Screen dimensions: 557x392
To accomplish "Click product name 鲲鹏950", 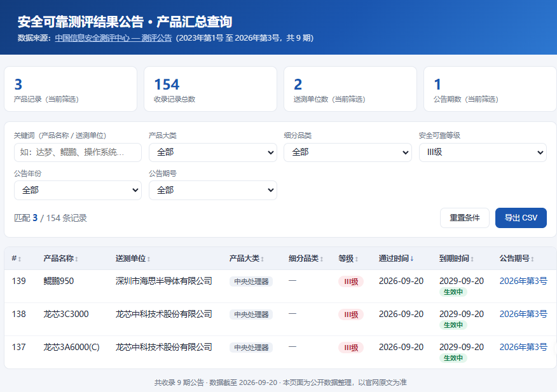I will click(x=58, y=281).
